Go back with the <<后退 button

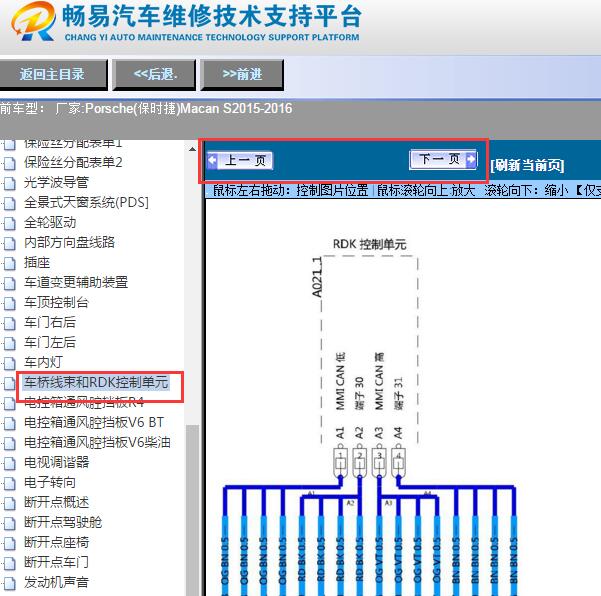154,74
